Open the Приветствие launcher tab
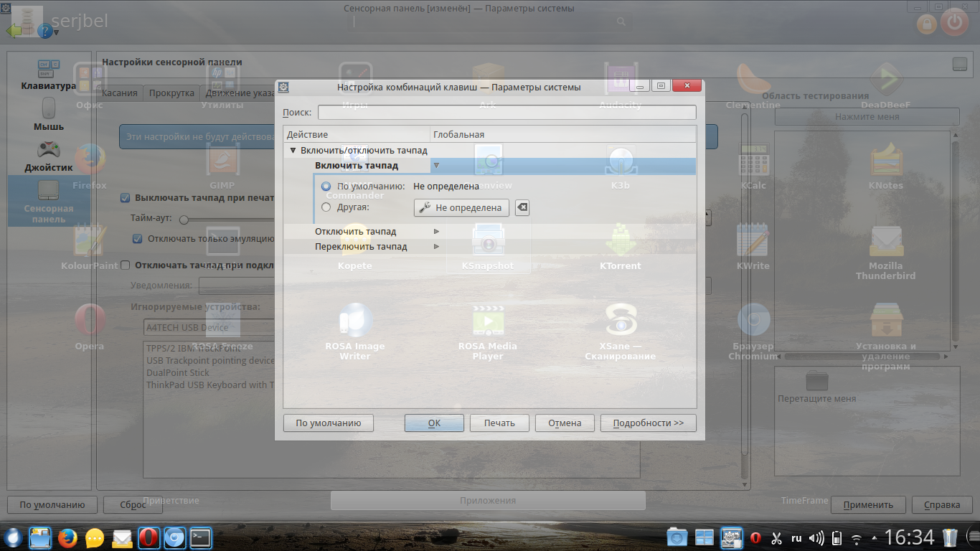The width and height of the screenshot is (980, 551). coord(171,500)
